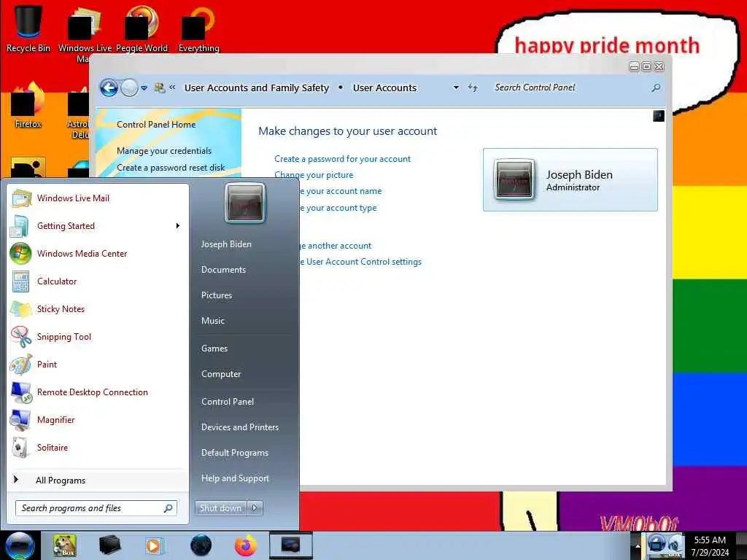This screenshot has height=560, width=747.
Task: Click in Search programs and files box
Action: pyautogui.click(x=96, y=508)
